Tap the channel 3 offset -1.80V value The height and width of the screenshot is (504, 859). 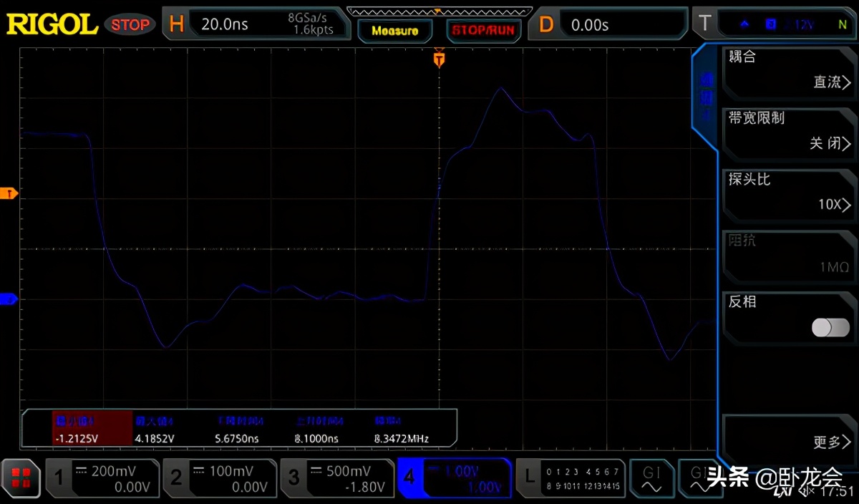pos(365,488)
